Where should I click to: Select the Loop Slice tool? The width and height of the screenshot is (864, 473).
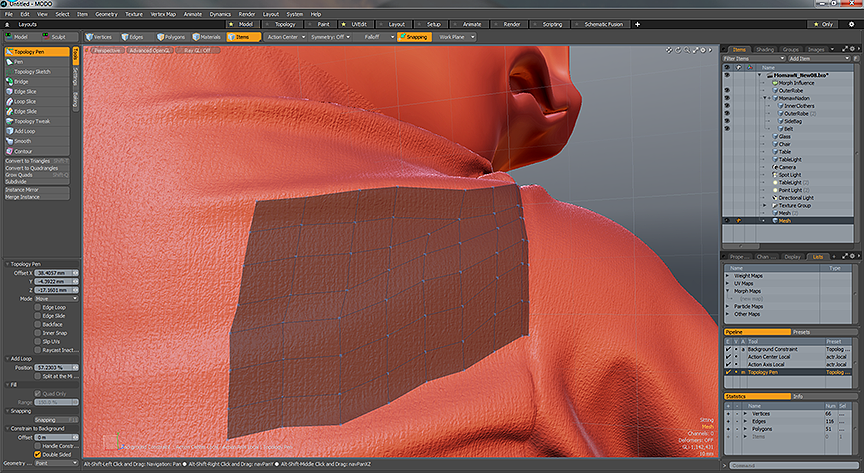[37, 101]
